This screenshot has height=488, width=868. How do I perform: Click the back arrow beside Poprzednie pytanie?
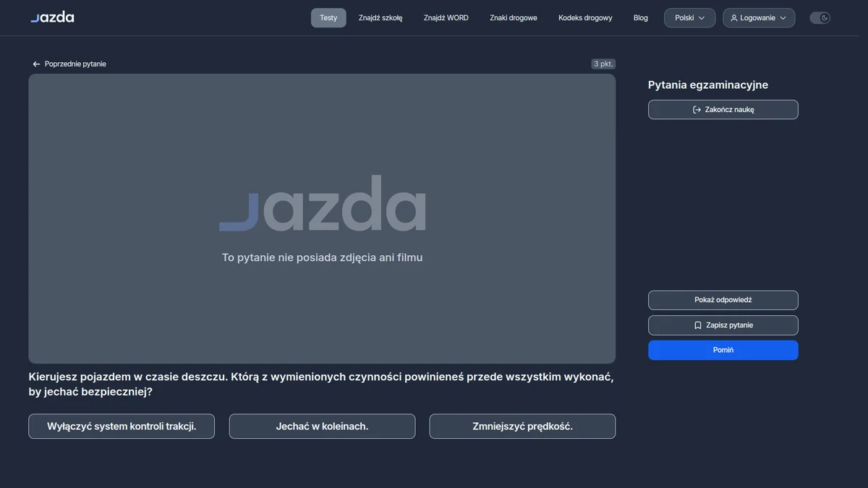tap(36, 64)
